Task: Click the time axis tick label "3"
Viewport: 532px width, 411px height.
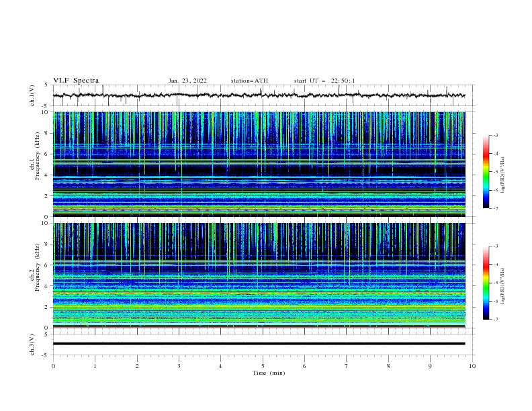Action: [x=179, y=366]
